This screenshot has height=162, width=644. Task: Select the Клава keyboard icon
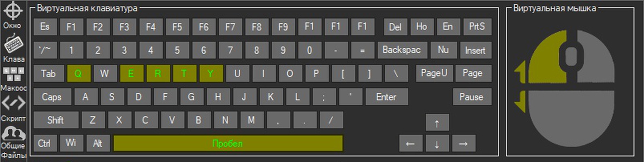[x=13, y=44]
